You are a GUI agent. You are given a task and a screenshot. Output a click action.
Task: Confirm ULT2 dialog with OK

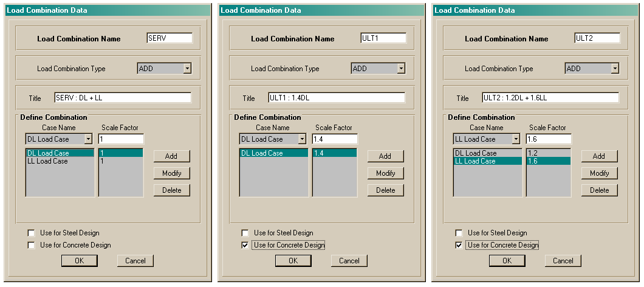507,261
